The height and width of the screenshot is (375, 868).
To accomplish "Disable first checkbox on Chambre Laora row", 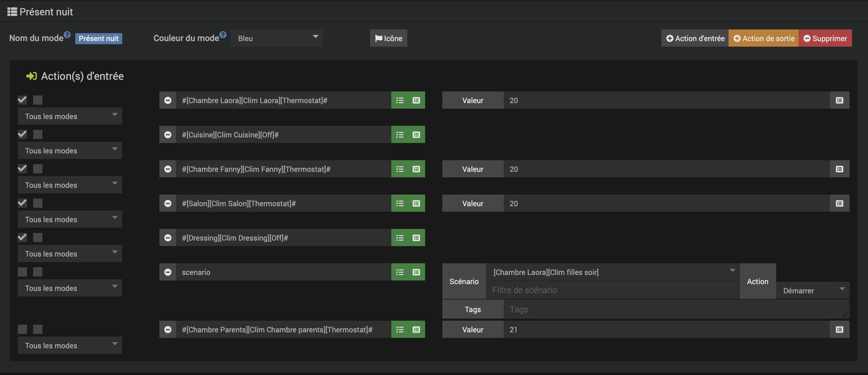I will click(x=23, y=100).
